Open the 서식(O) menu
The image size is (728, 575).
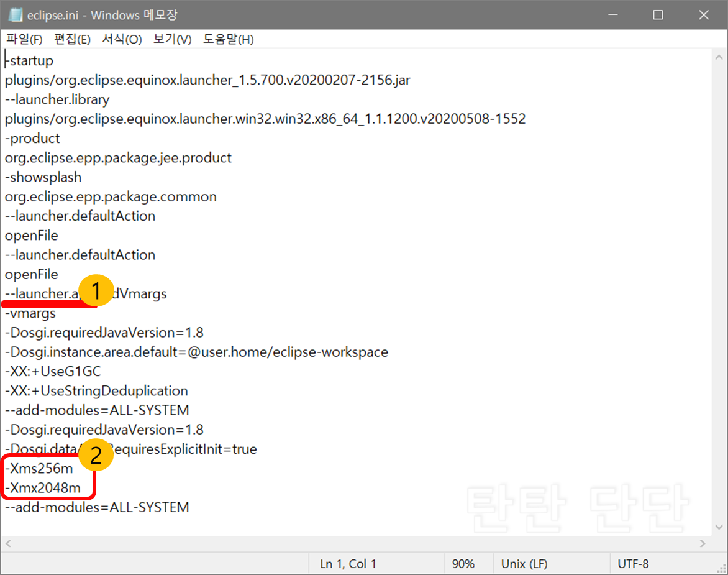coord(122,40)
